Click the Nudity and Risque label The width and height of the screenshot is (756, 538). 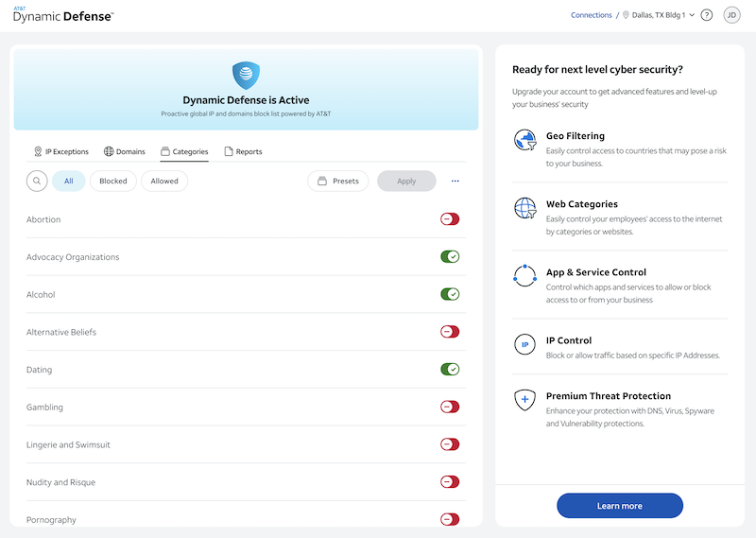pos(60,482)
